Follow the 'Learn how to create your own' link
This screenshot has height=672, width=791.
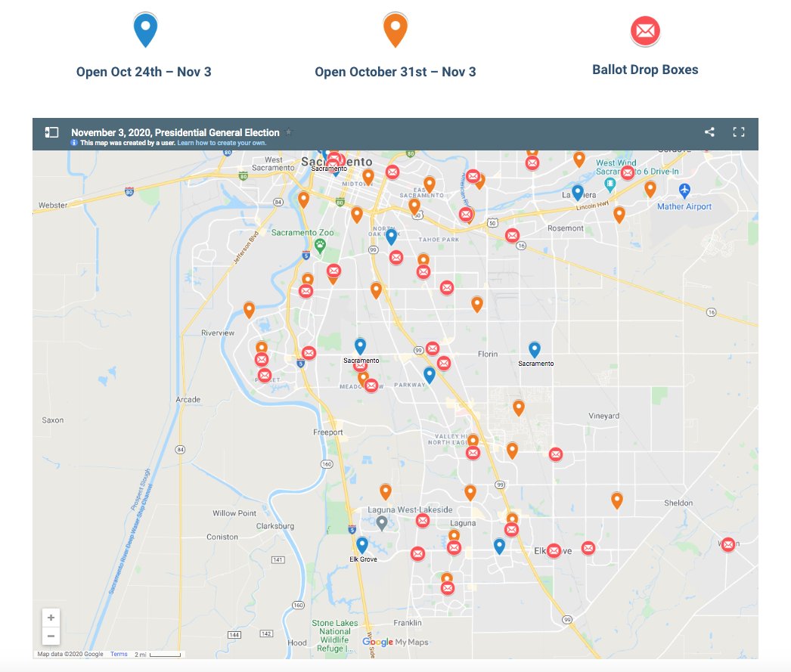click(x=222, y=143)
